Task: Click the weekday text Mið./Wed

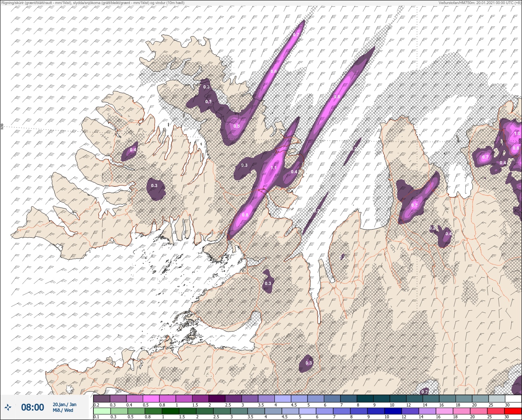Action: [x=63, y=410]
